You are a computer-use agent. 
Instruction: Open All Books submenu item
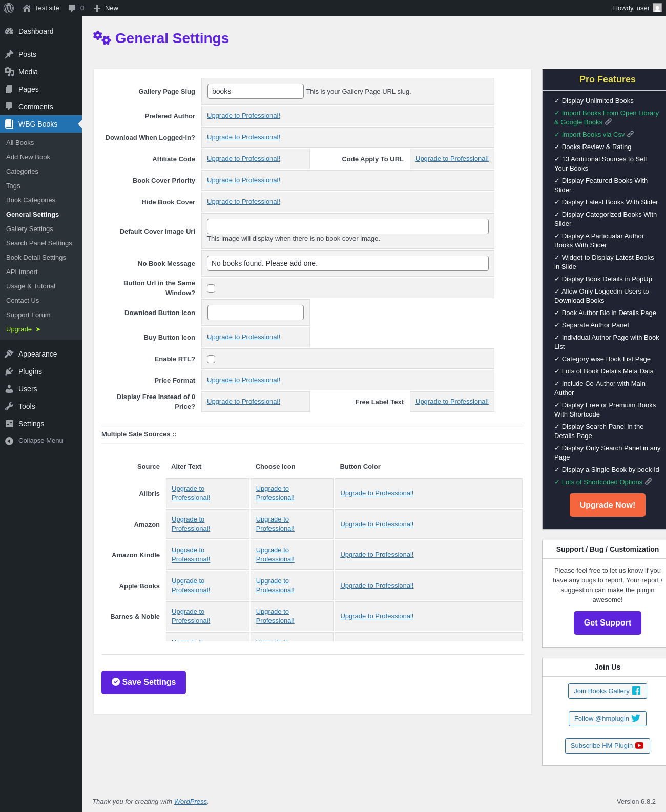[x=20, y=143]
